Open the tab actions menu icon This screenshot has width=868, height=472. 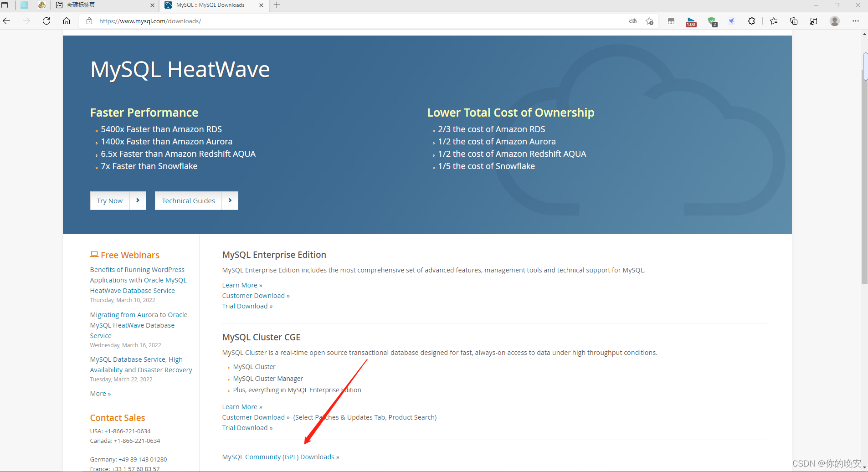point(5,5)
